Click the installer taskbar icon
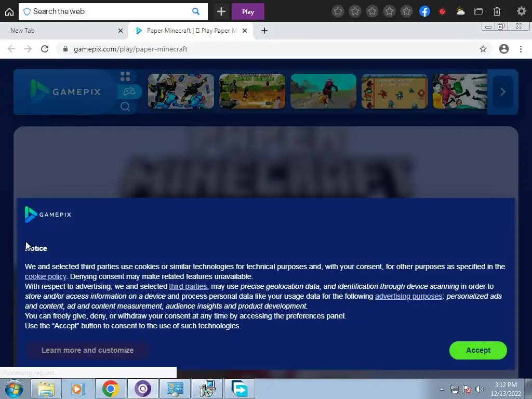This screenshot has height=399, width=532. click(207, 389)
